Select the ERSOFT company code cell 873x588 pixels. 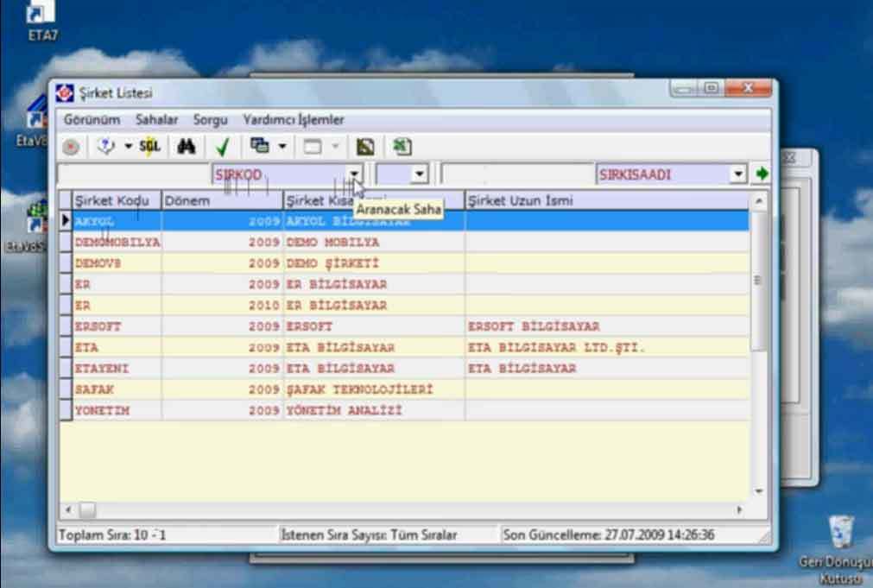[x=117, y=326]
